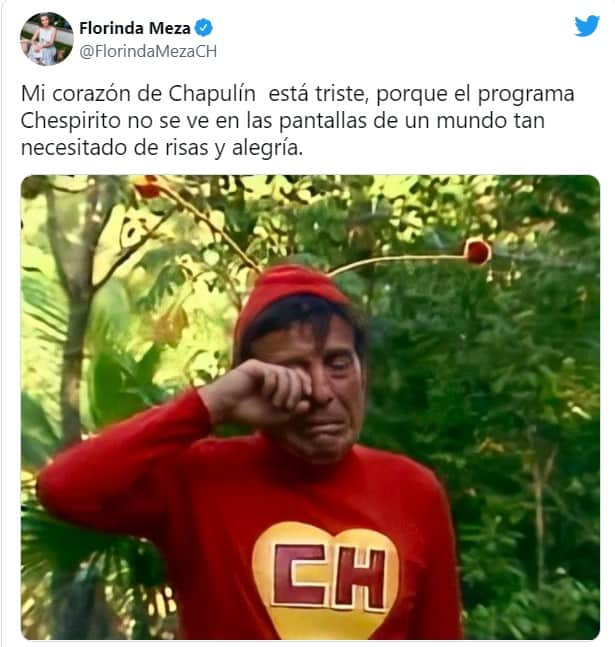Open Florinda Meza's profile picture
This screenshot has width=615, height=647.
(x=47, y=39)
